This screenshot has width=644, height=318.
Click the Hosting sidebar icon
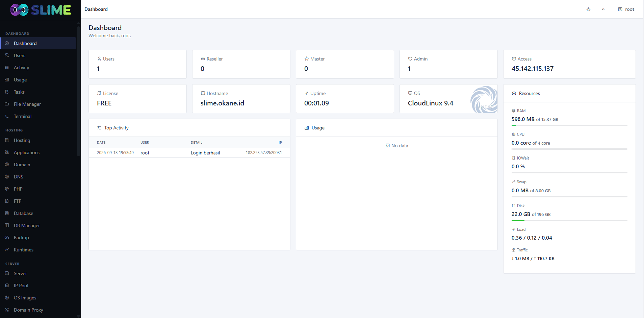[7, 140]
